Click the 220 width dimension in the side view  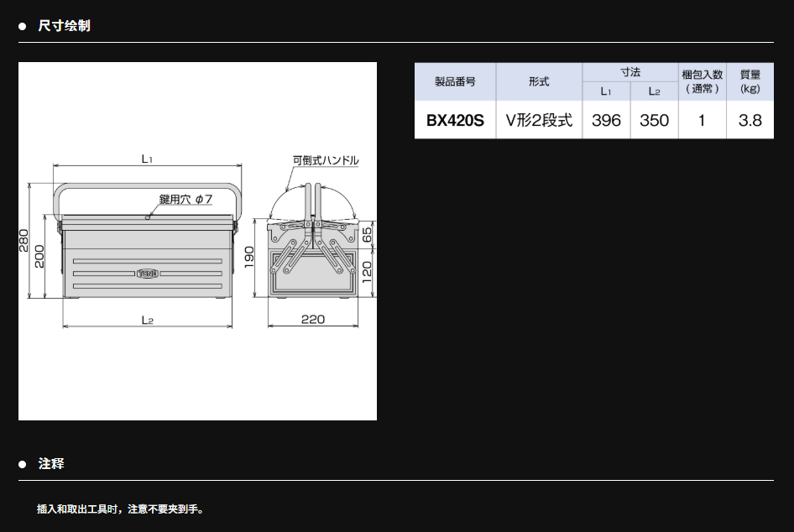coord(312,320)
